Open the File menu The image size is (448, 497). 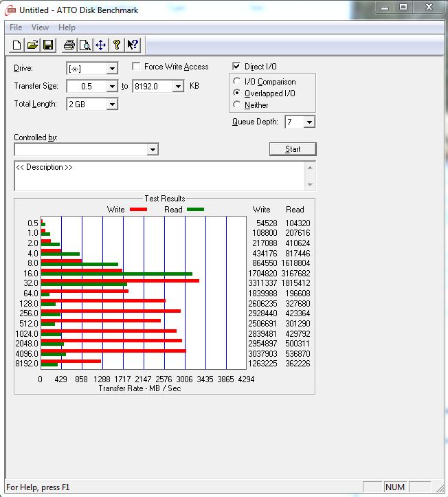click(x=16, y=27)
